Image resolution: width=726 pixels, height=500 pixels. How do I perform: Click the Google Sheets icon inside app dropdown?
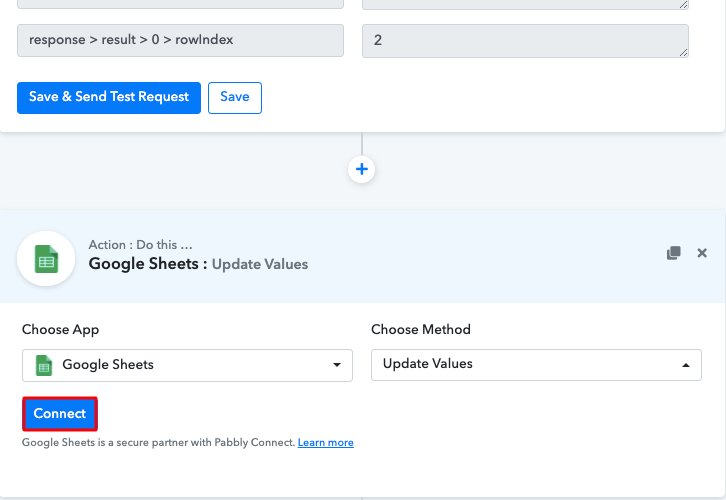point(44,365)
